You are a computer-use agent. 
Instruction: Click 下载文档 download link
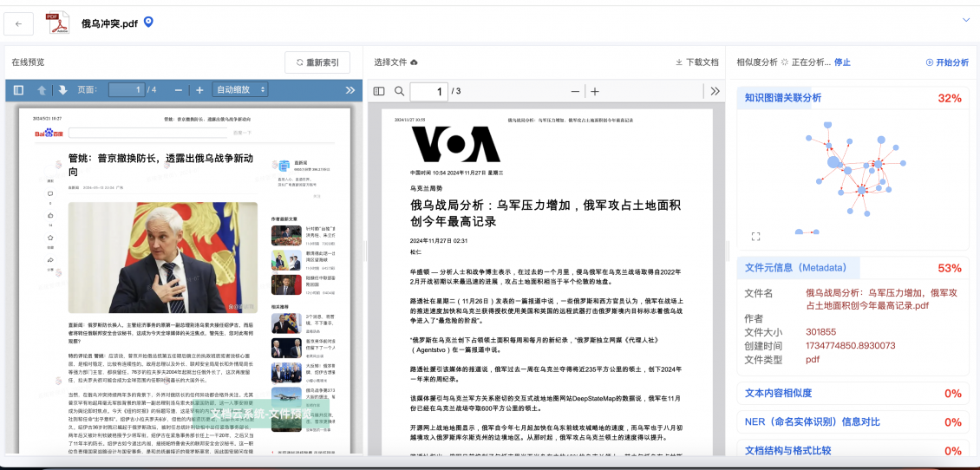[x=697, y=62]
